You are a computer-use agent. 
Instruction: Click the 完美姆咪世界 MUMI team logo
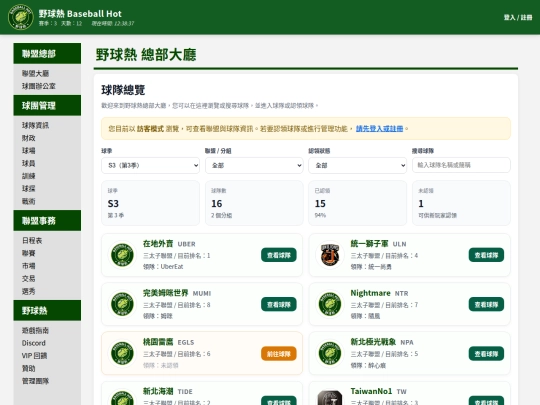[122, 304]
